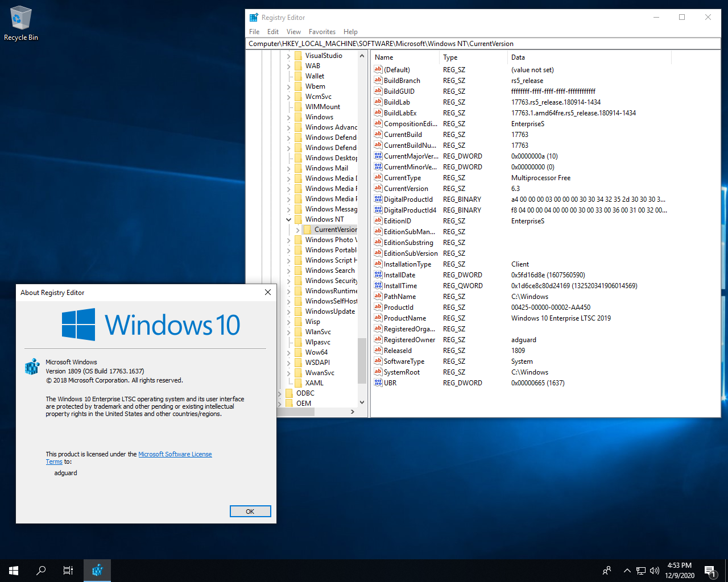Screen dimensions: 728x582
Task: Click the CurrentVersion folder icon in tree
Action: click(307, 230)
